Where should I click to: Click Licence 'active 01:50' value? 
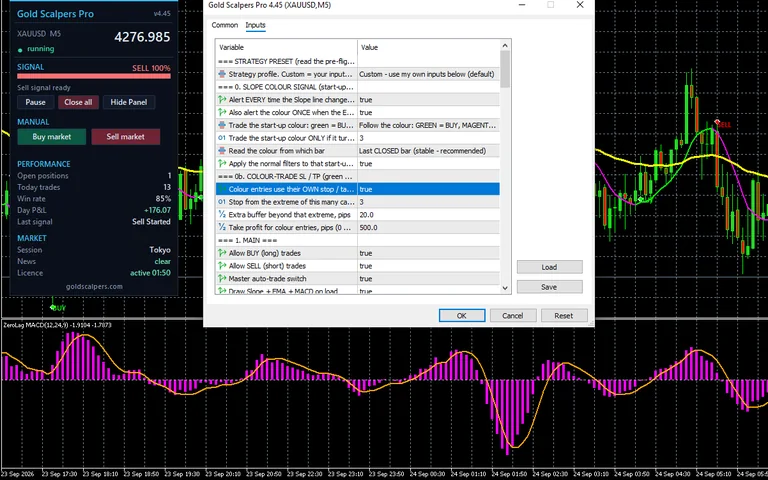tap(150, 273)
